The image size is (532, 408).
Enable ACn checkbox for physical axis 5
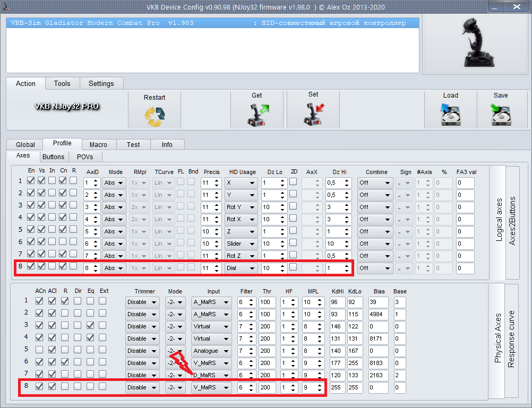[x=39, y=350]
